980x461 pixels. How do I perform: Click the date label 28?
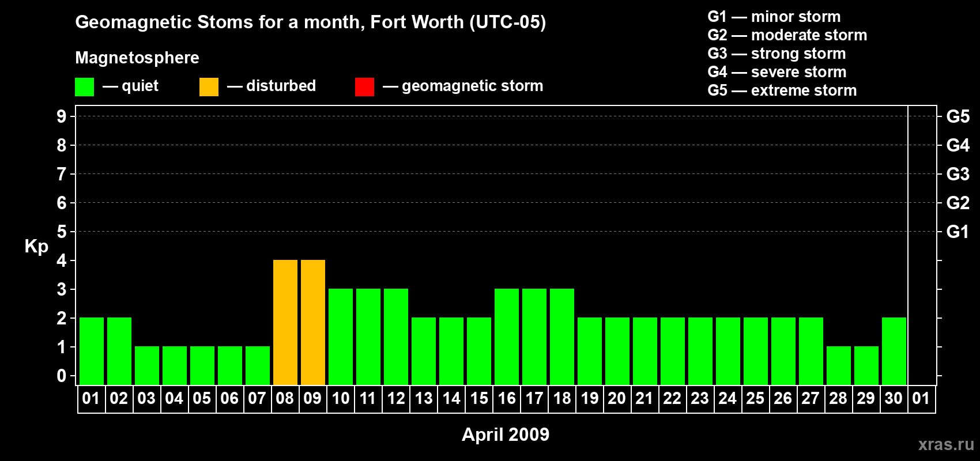point(838,398)
